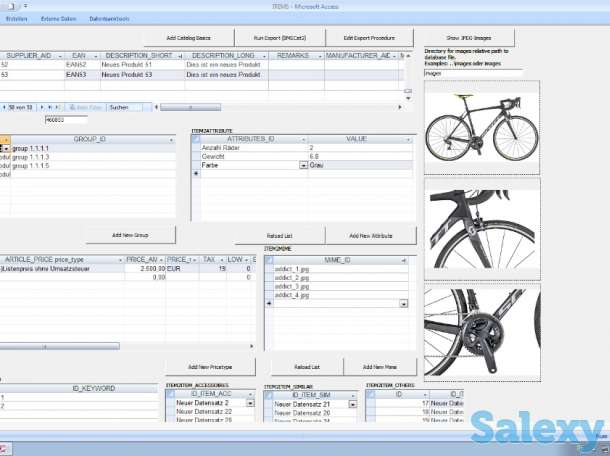Click the bike crankset close-up thumbnail
Screen dimensions: 610x456
coord(482,332)
